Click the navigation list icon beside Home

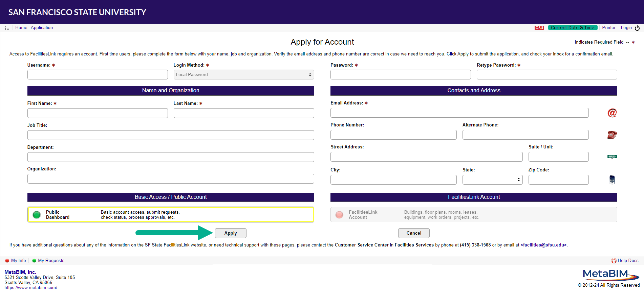[x=7, y=28]
